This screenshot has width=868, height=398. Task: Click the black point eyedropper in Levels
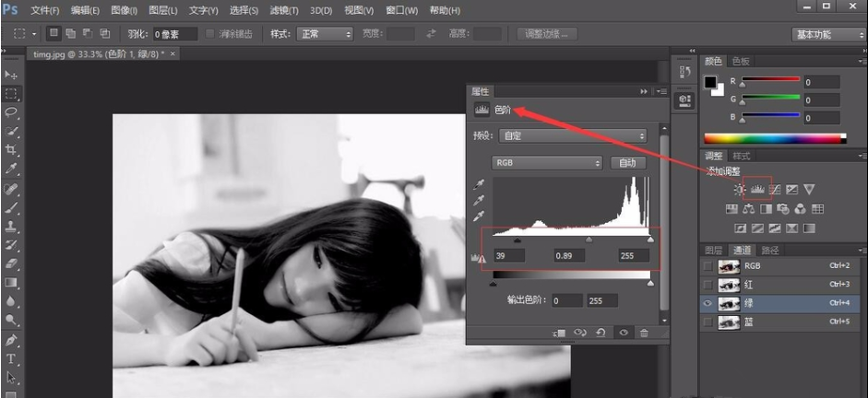(478, 183)
